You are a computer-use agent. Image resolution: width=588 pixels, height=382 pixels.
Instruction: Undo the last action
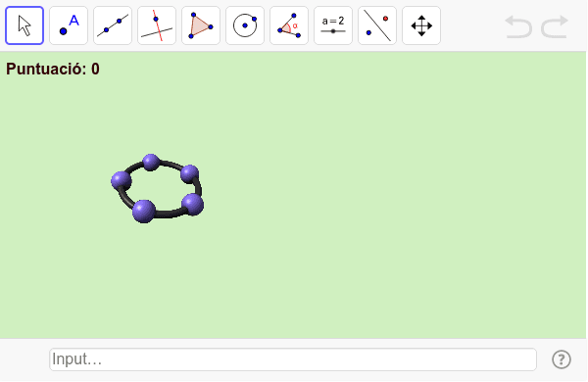518,26
